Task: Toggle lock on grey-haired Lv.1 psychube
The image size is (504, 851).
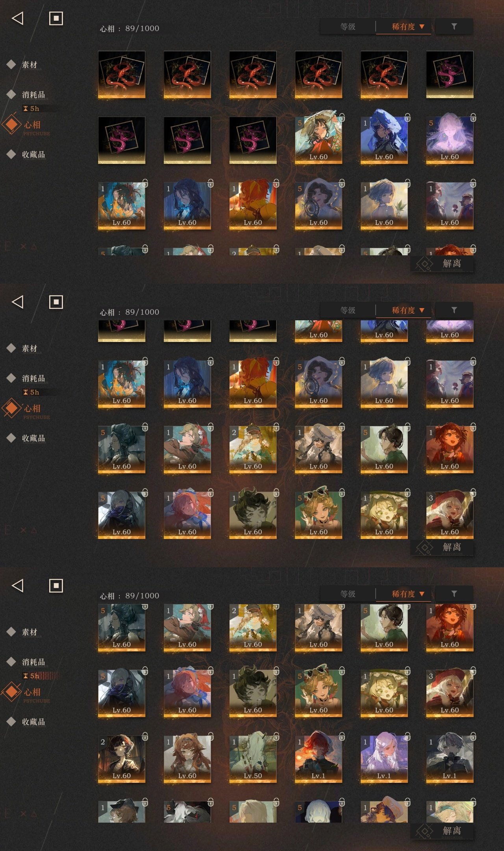Action: [473, 736]
